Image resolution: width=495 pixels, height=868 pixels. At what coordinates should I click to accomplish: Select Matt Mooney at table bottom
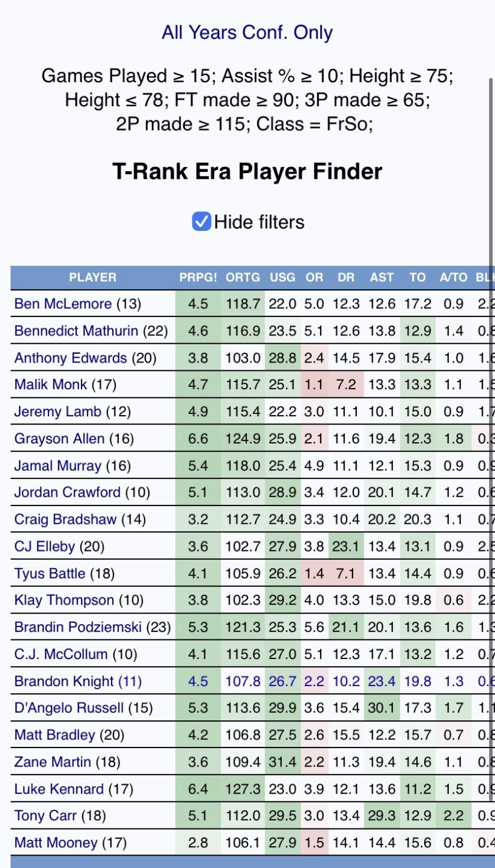coord(56,843)
